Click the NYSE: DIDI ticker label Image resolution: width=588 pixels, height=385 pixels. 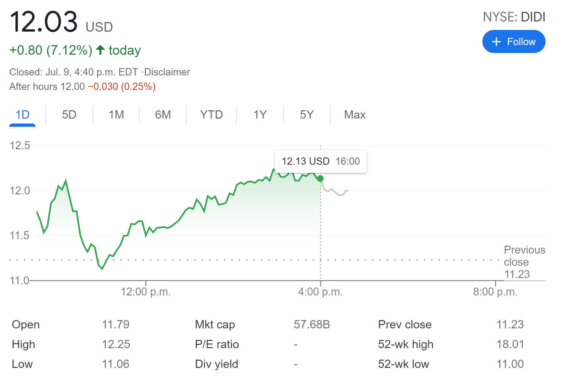pos(514,17)
